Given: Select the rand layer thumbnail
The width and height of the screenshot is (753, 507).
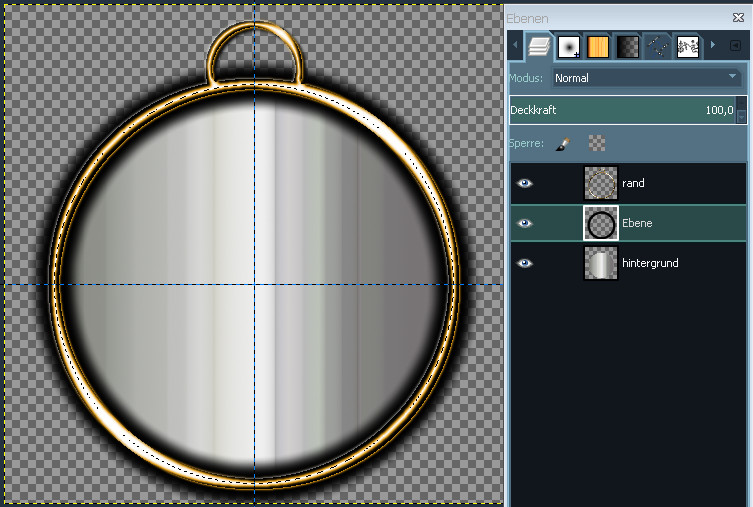Looking at the screenshot, I should coord(601,183).
